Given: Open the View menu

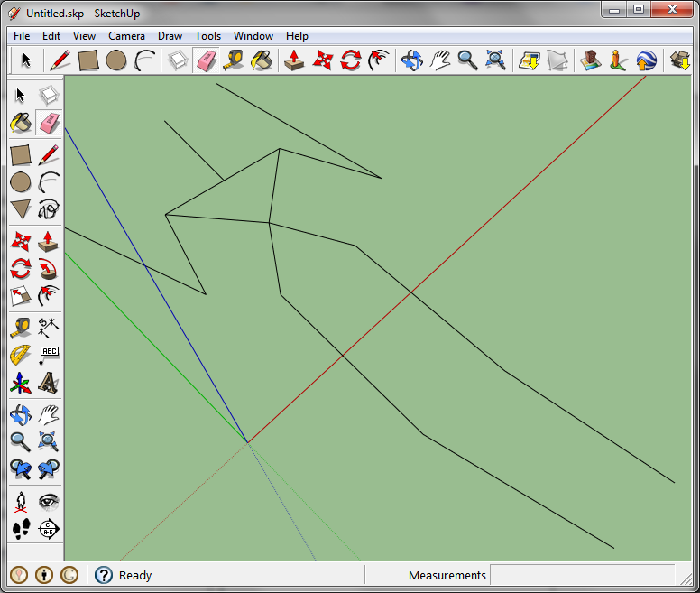Looking at the screenshot, I should pos(84,36).
